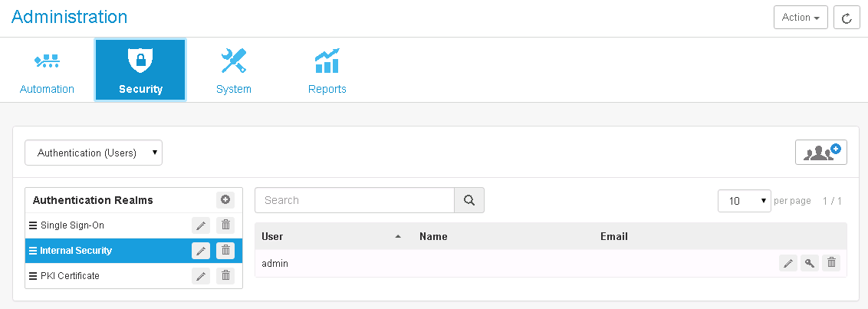Screen dimensions: 868x309
Task: Edit the admin user
Action: pyautogui.click(x=788, y=263)
